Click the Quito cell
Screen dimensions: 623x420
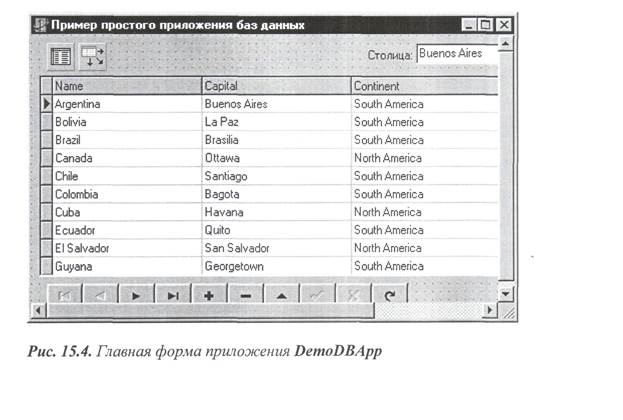[277, 230]
